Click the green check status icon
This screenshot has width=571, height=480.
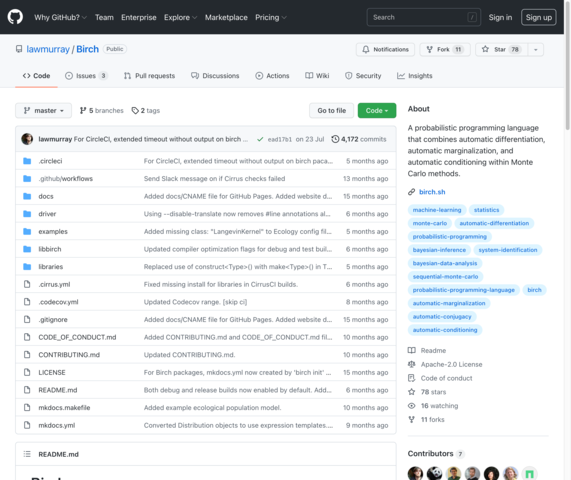pos(260,139)
